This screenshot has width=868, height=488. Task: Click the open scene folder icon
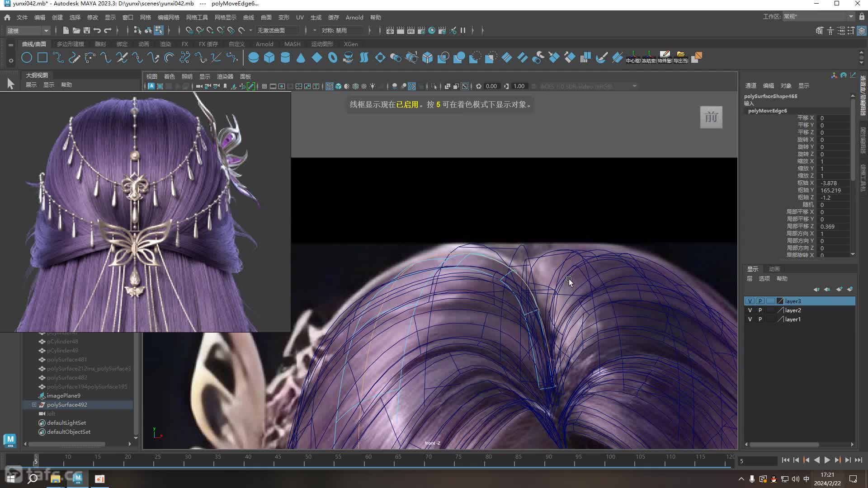tap(76, 30)
